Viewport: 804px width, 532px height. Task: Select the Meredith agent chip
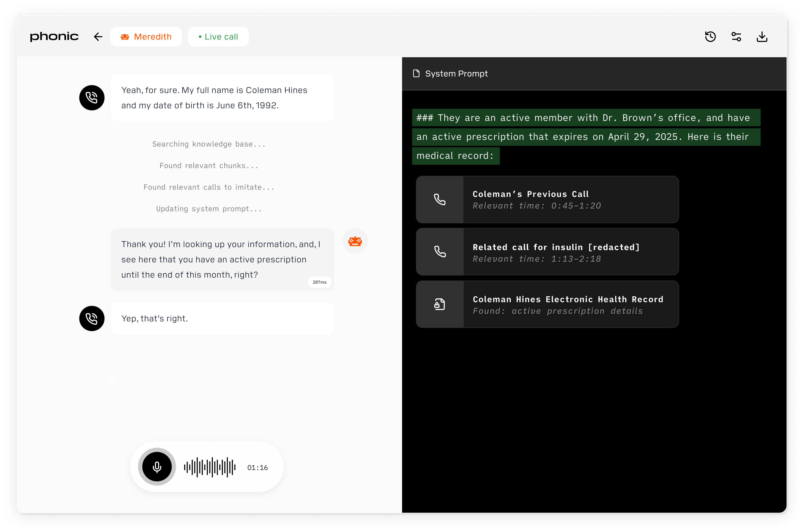tap(146, 37)
